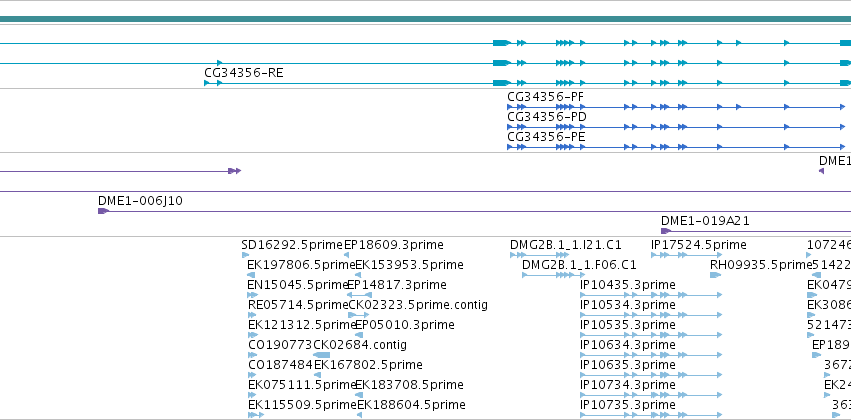The height and width of the screenshot is (420, 851).
Task: Click the EK153953.5prime label
Action: pos(409,265)
